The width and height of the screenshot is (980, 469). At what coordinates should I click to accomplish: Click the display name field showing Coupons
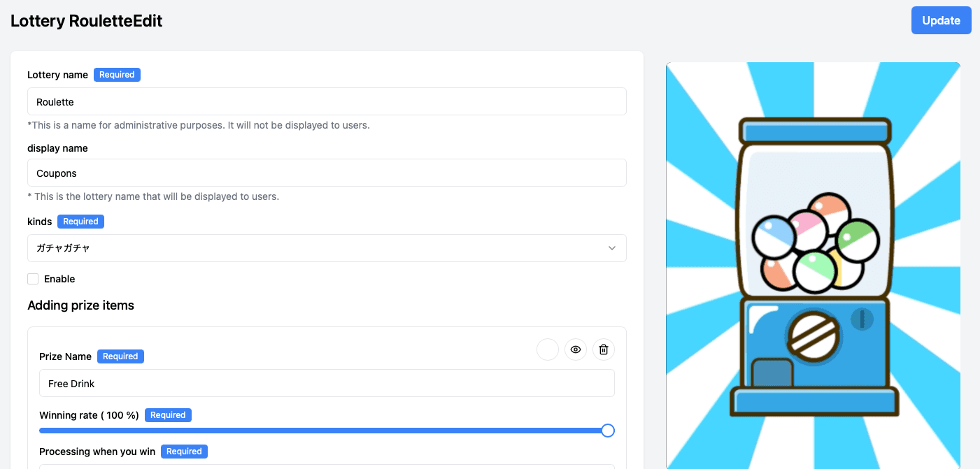point(327,173)
